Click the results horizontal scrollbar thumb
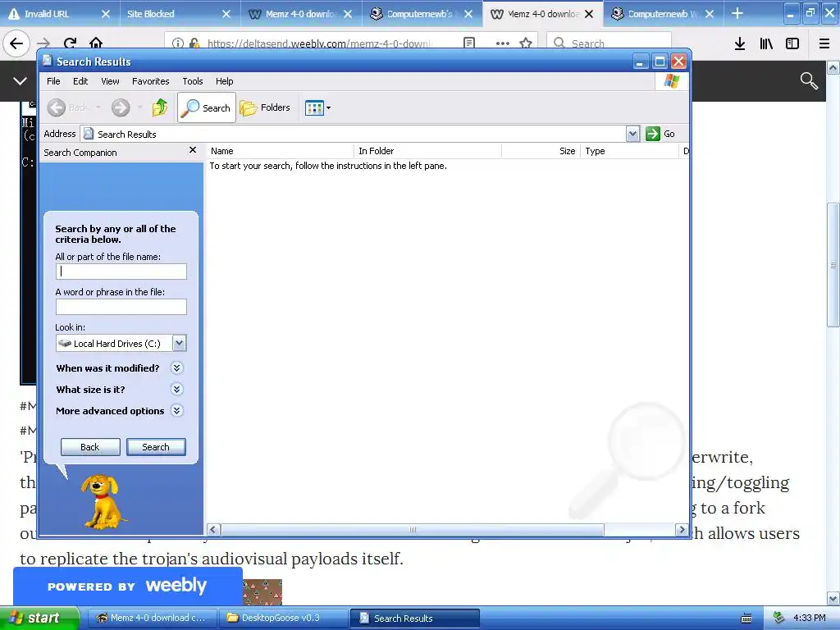 [413, 530]
